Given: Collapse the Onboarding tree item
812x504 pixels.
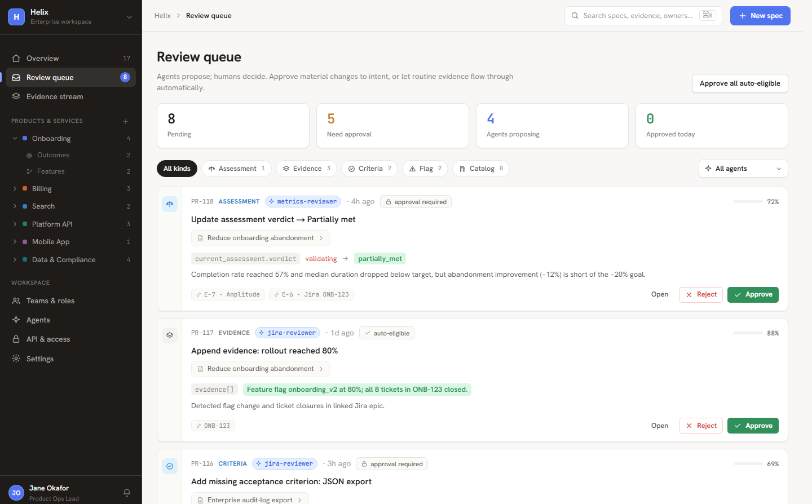Looking at the screenshot, I should coord(15,138).
